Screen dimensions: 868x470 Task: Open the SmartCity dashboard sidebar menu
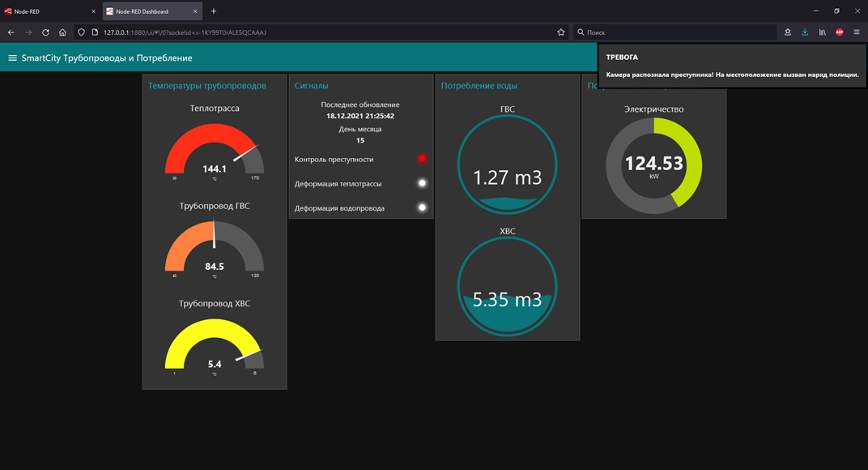point(12,58)
